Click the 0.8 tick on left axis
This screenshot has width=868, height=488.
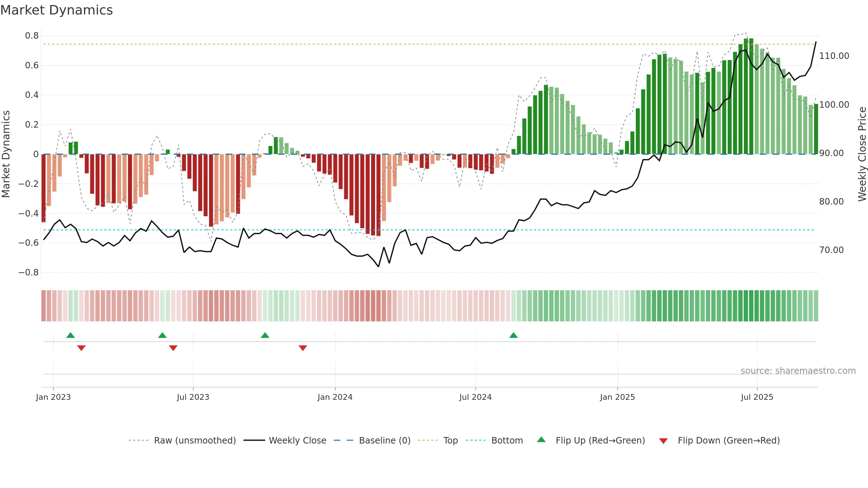coord(32,36)
